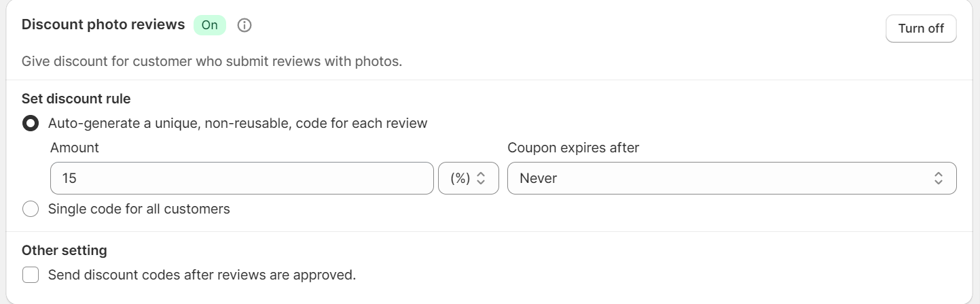Viewport: 980px width, 304px height.
Task: Click the 'Amount' field label
Action: click(x=75, y=148)
